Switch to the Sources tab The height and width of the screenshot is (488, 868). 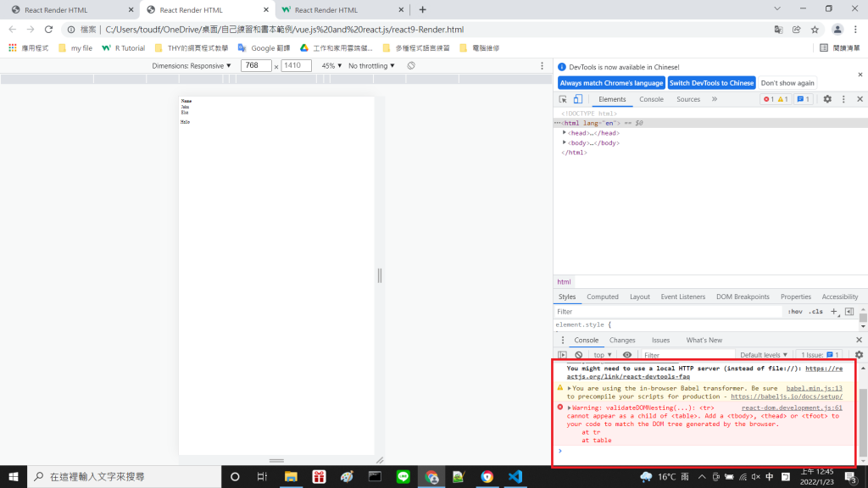click(688, 99)
